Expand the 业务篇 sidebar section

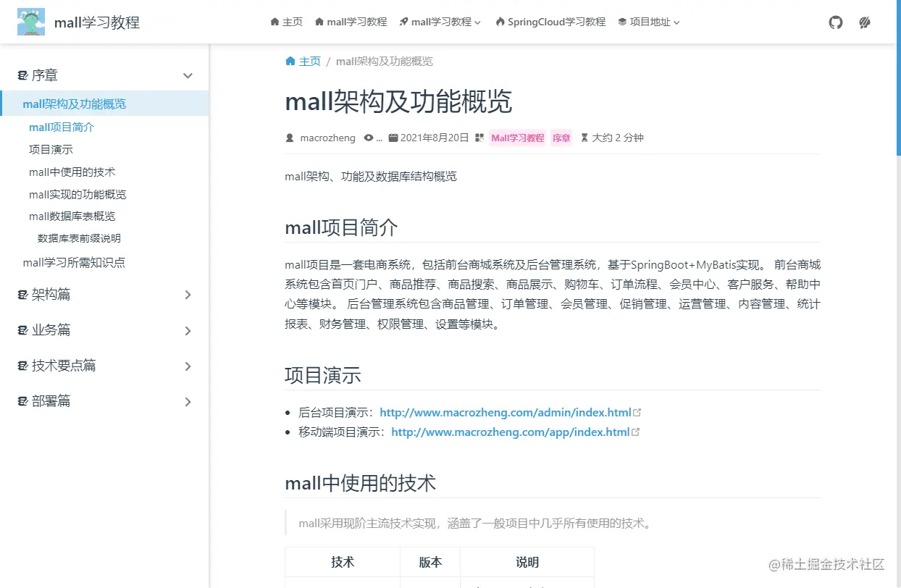[104, 330]
